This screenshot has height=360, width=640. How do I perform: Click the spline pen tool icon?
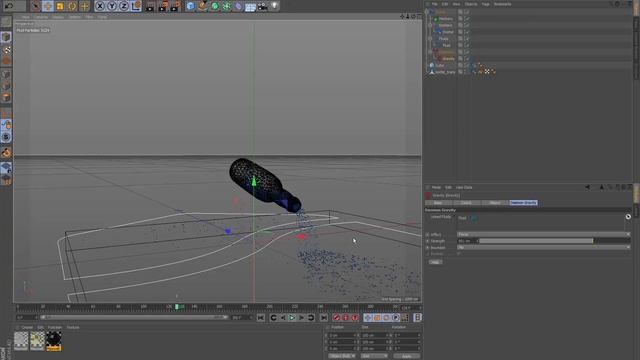click(202, 6)
